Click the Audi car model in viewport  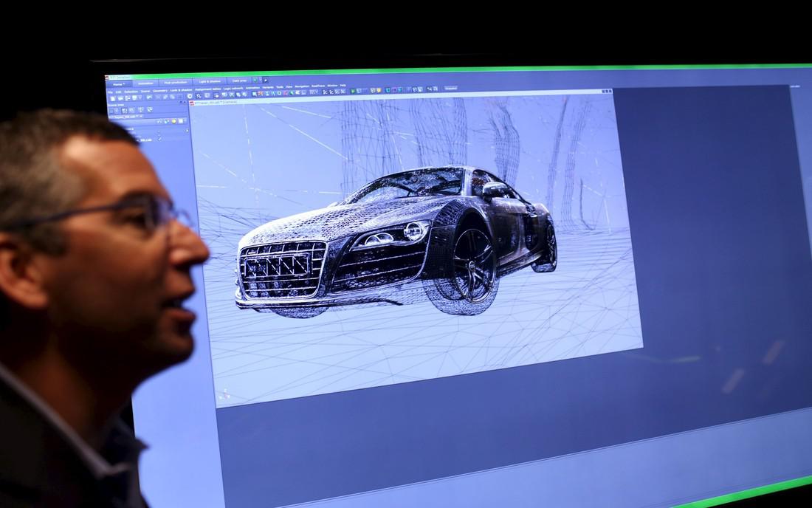[396, 242]
